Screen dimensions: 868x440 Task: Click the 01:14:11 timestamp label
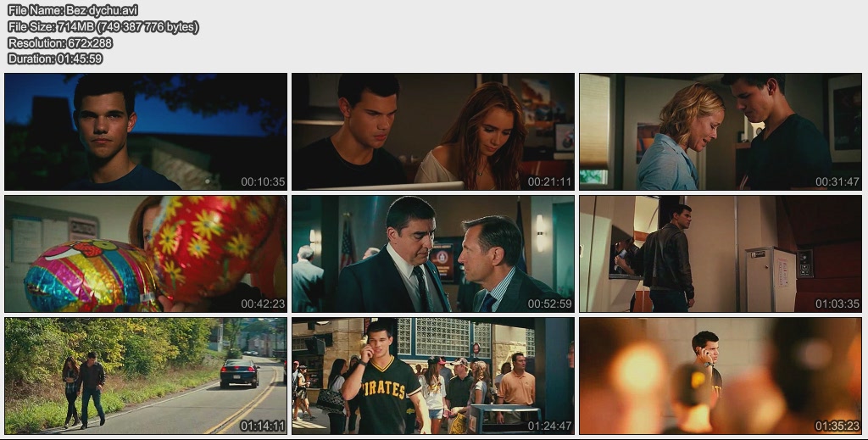coord(262,426)
